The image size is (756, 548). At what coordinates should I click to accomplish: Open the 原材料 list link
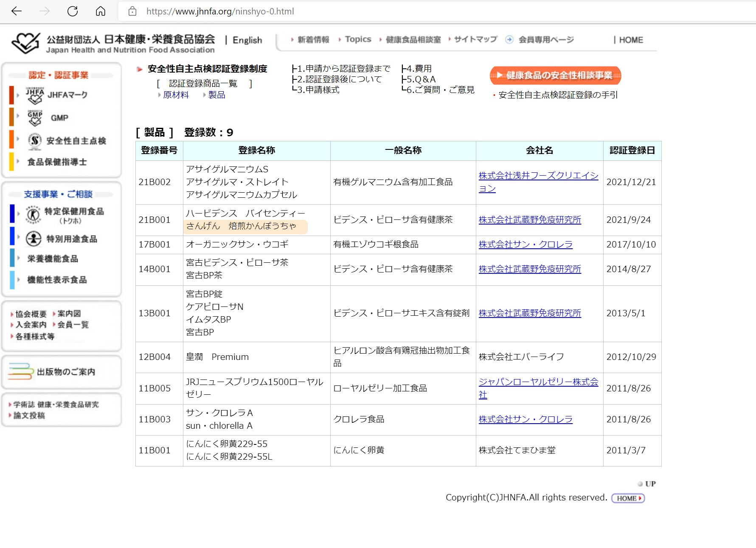click(x=176, y=95)
